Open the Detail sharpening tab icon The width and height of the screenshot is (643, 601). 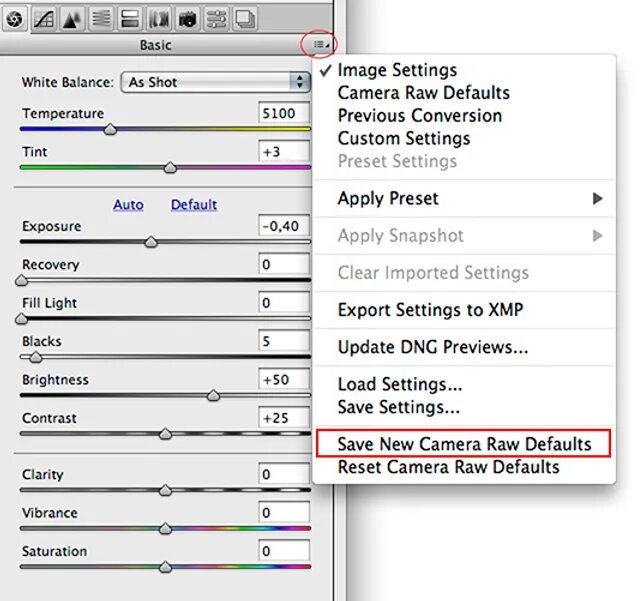coord(73,19)
